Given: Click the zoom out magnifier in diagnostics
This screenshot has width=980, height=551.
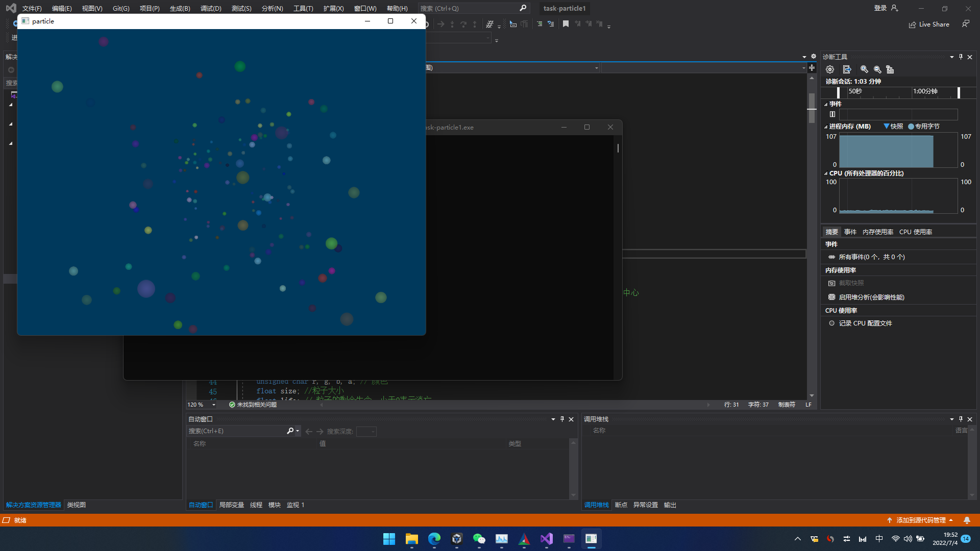Looking at the screenshot, I should pyautogui.click(x=877, y=69).
